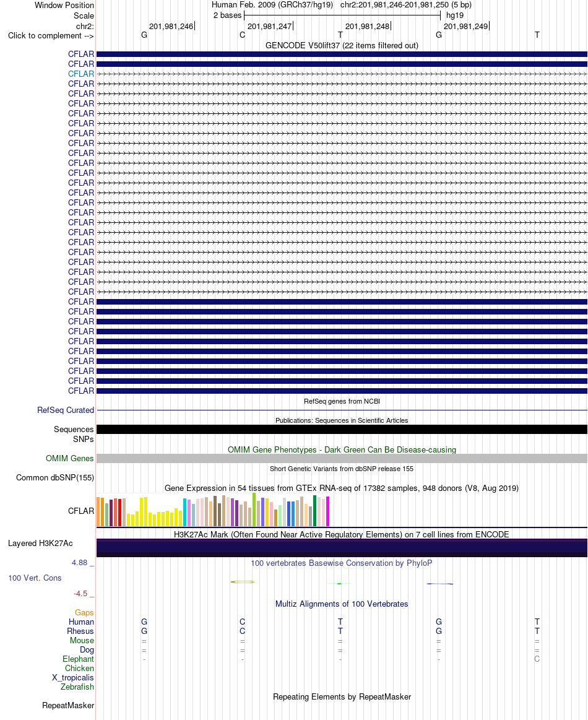The height and width of the screenshot is (720, 588).
Task: Click the C base in the complement row
Action: (243, 35)
